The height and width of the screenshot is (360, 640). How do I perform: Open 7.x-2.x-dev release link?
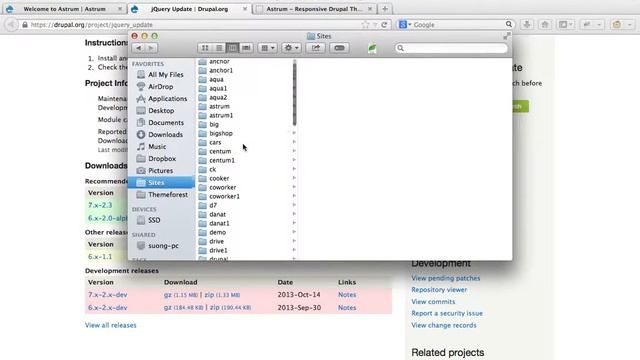pyautogui.click(x=108, y=295)
